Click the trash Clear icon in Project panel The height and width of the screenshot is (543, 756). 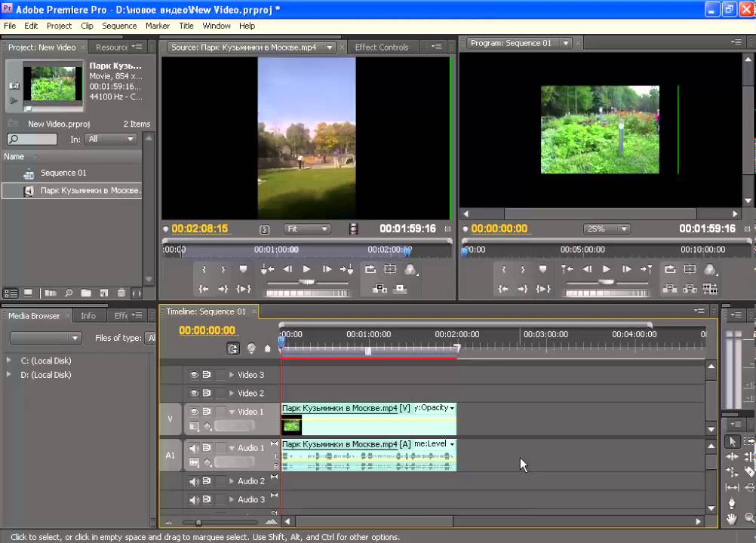coord(121,293)
